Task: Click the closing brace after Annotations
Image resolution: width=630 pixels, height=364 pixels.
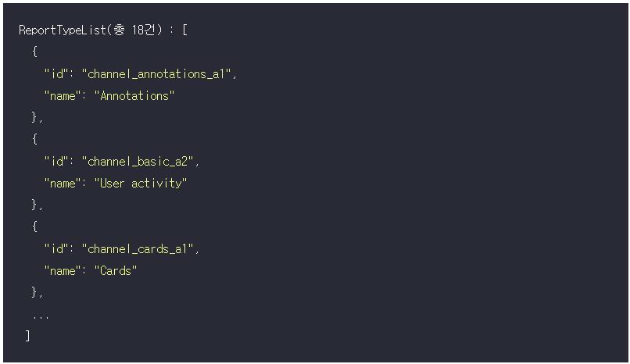Action: tap(34, 117)
